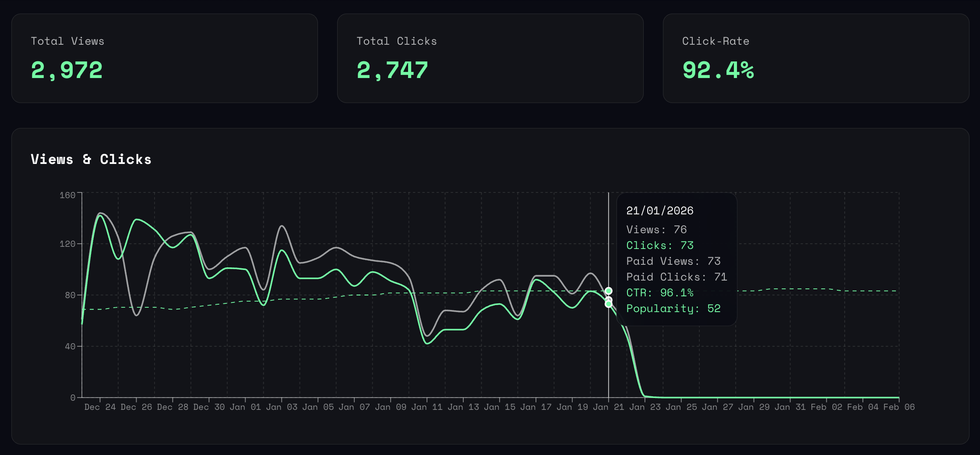This screenshot has width=980, height=455.
Task: Click the 2,747 Total Clicks figure
Action: (392, 70)
